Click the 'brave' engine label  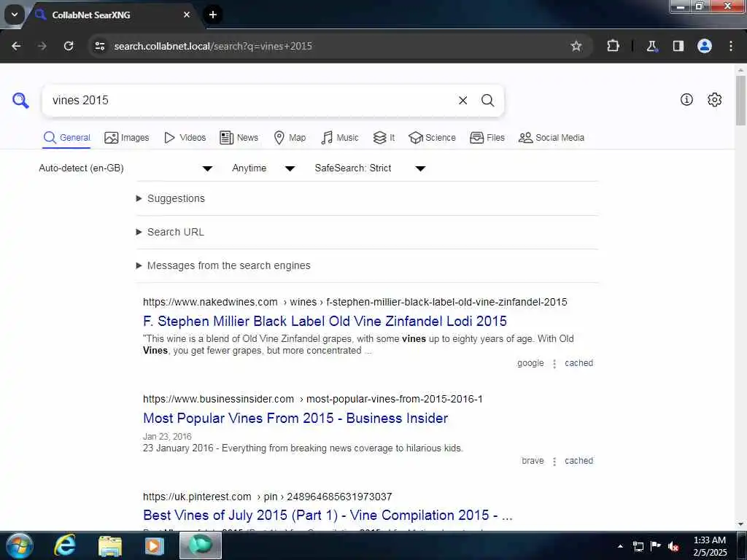click(533, 461)
